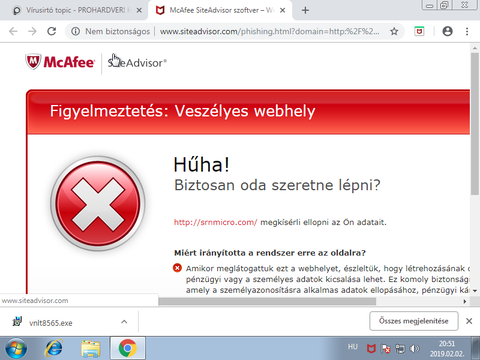Reload the current page
Viewport: 480px width, 360px height.
coord(51,31)
